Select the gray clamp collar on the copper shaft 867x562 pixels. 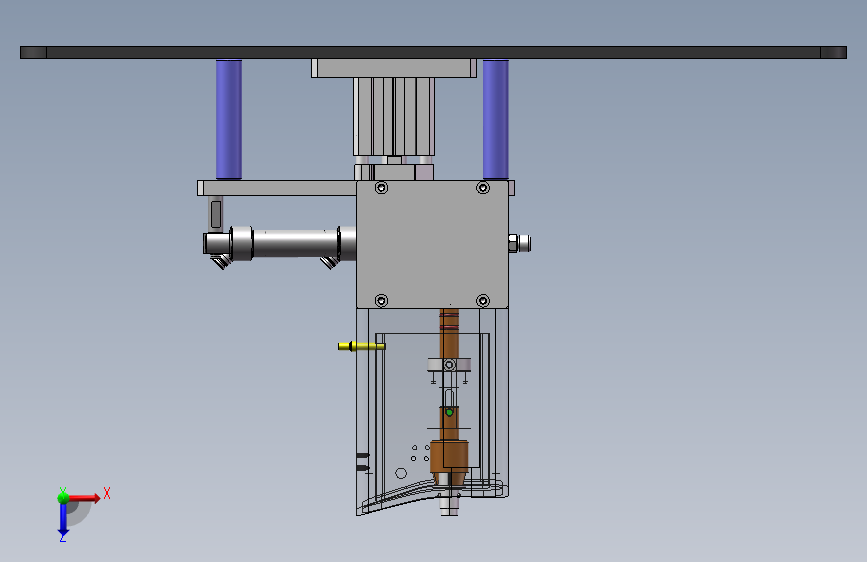(x=449, y=365)
